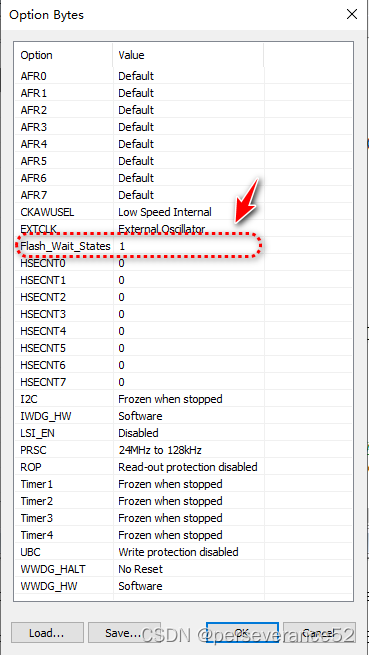Select the HSECNT2 option
Image resolution: width=369 pixels, height=655 pixels.
pyautogui.click(x=43, y=297)
